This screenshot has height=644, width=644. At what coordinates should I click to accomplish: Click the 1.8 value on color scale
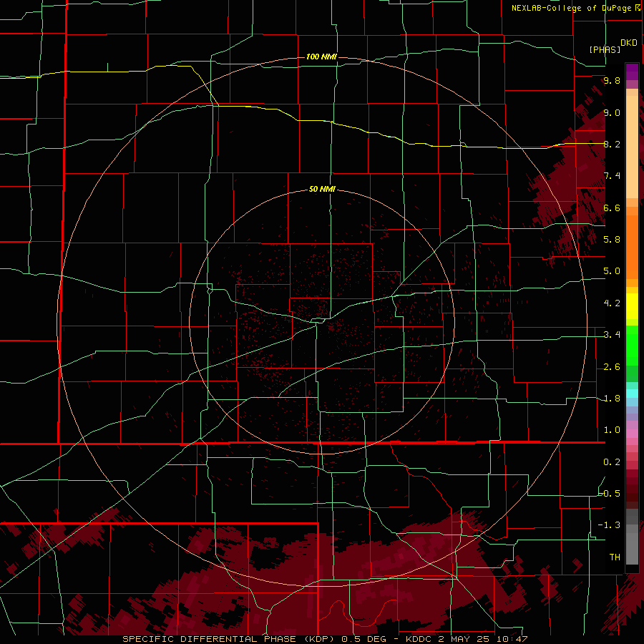[612, 399]
